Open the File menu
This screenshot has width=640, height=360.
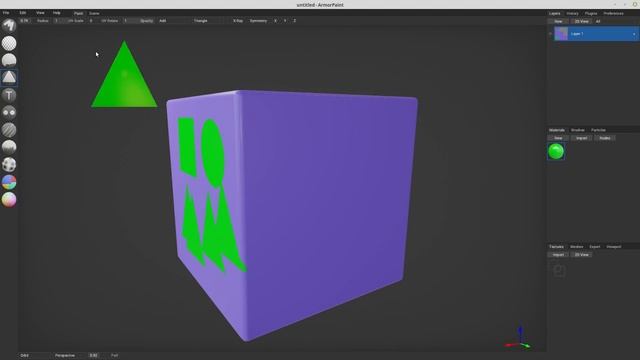6,13
